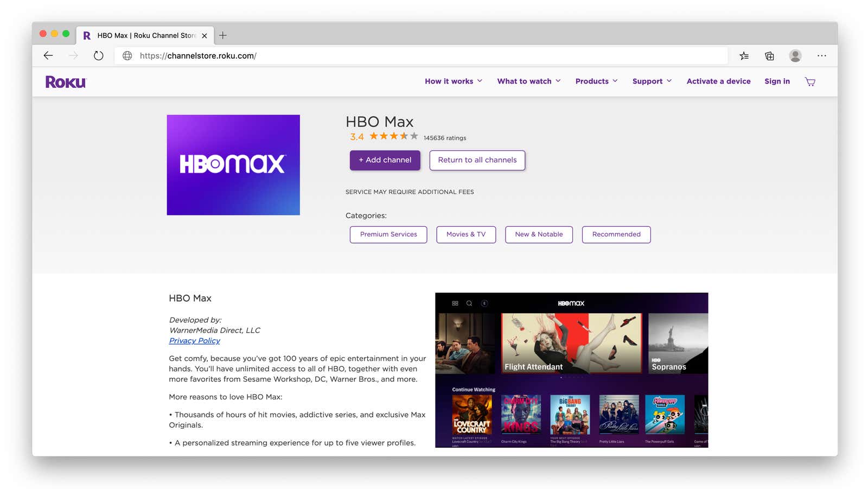Click the Lovecraft Country poster

coord(472,415)
